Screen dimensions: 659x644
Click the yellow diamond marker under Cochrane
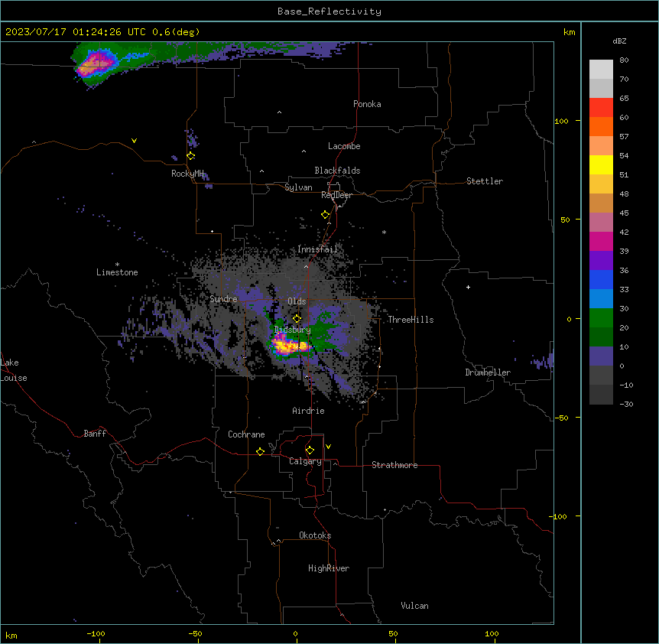tap(260, 451)
